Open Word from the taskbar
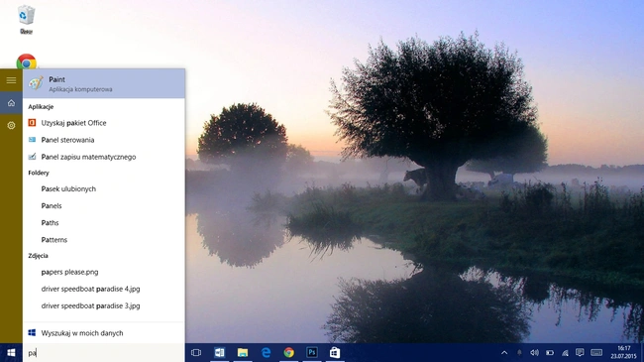Image resolution: width=644 pixels, height=362 pixels. (219, 352)
